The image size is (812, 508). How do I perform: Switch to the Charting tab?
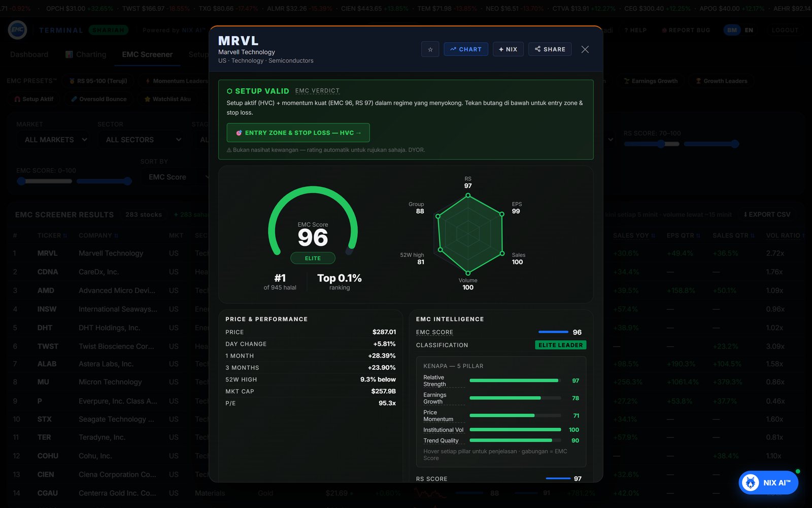(86, 54)
